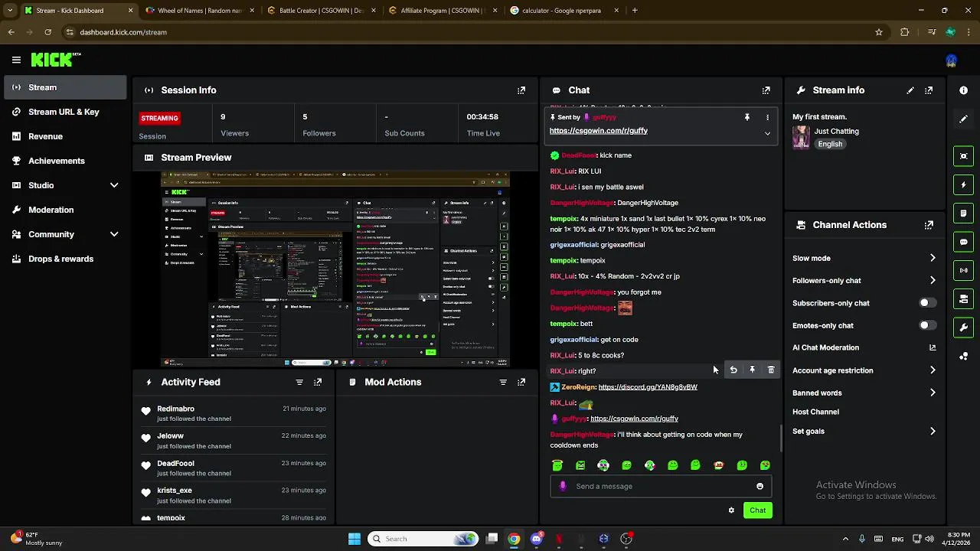Click the Just Chatting category label
This screenshot has height=551, width=980.
click(x=836, y=132)
